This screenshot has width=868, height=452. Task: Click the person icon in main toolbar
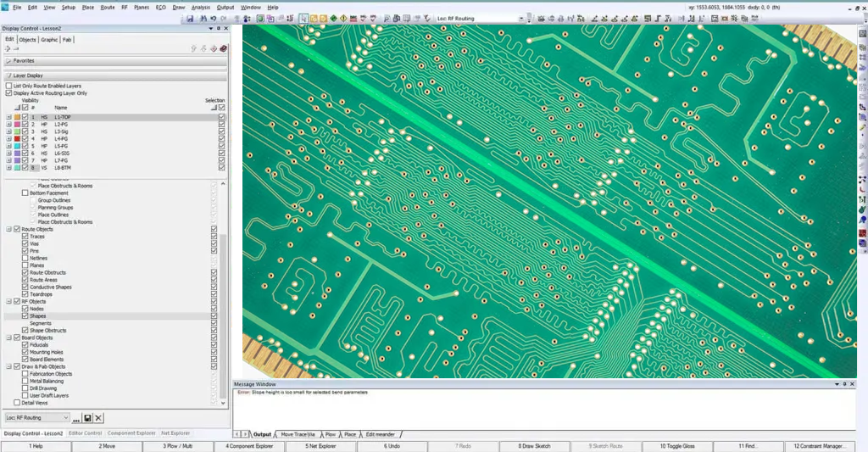[246, 19]
